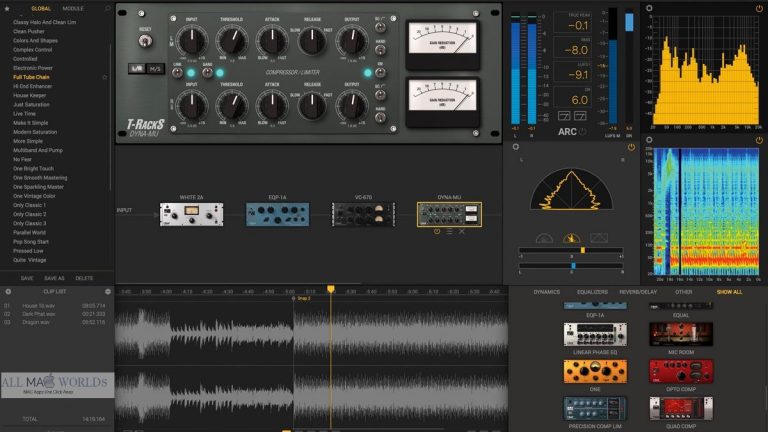Remove clip with the minus icon
Screen dimensions: 768x432
(x=108, y=292)
